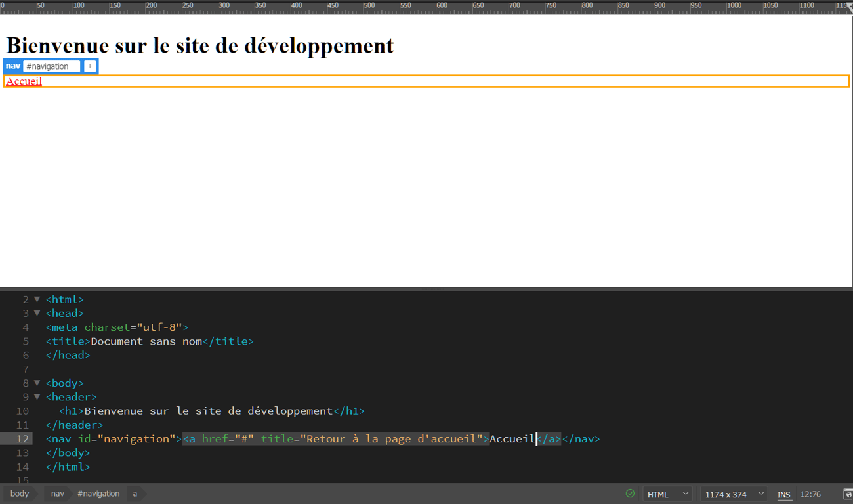Open the 1174 x 374 window size dropdown
The height and width of the screenshot is (504, 853).
click(733, 494)
